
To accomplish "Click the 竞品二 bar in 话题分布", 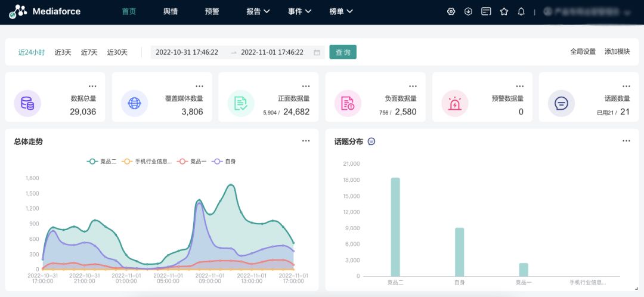I will click(x=395, y=227).
